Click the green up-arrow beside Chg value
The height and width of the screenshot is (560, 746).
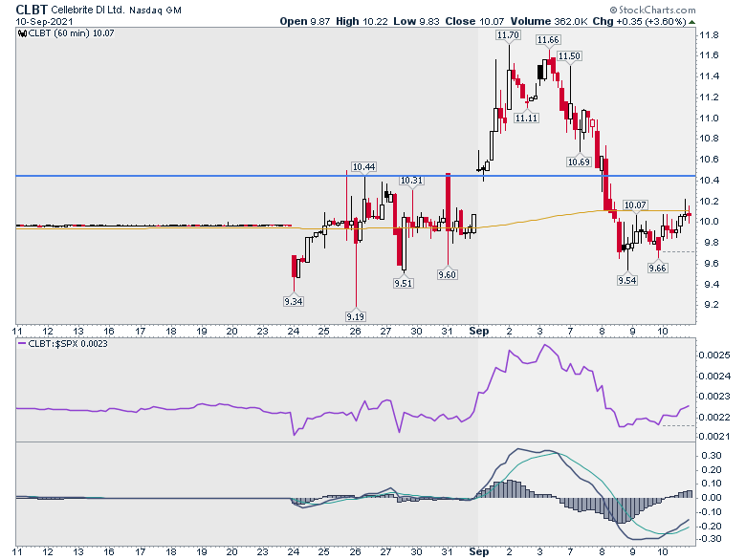click(691, 22)
